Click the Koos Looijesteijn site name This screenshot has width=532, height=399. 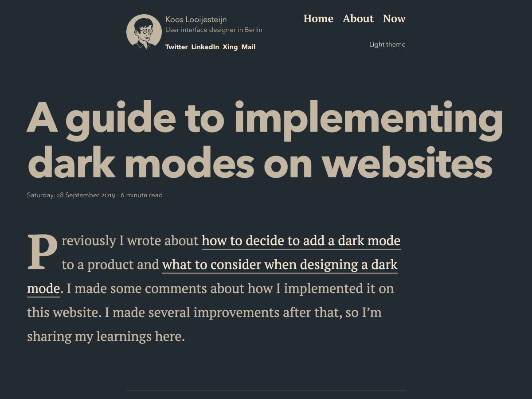tap(196, 20)
